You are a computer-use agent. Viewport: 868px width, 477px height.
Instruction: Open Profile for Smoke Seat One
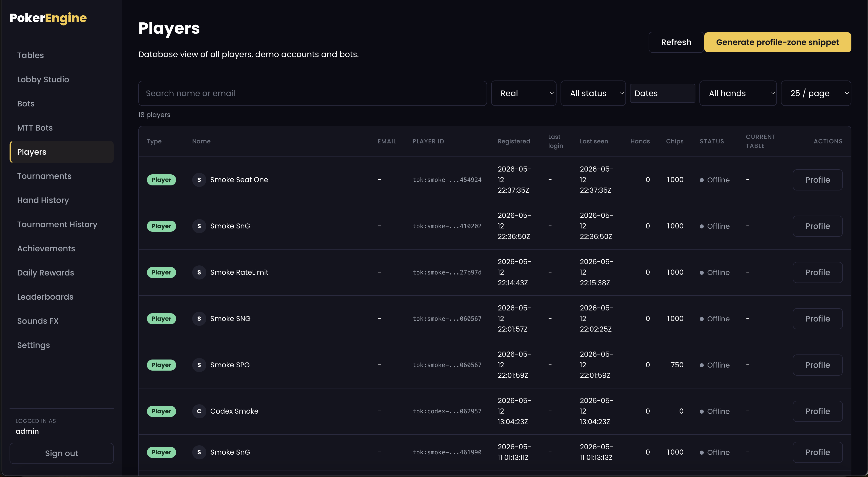pyautogui.click(x=817, y=180)
